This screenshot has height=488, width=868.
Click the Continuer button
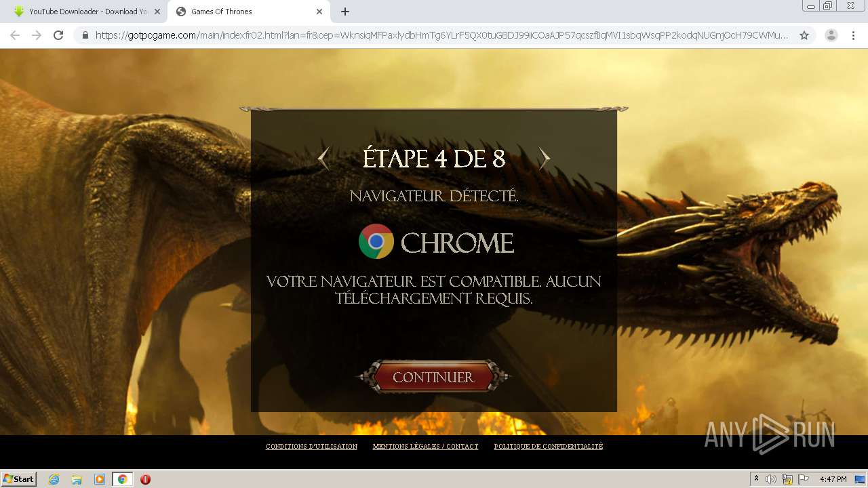tap(434, 377)
